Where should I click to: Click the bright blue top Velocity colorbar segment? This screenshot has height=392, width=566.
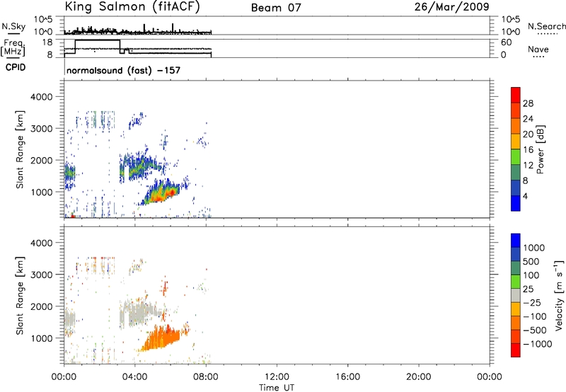coord(516,241)
